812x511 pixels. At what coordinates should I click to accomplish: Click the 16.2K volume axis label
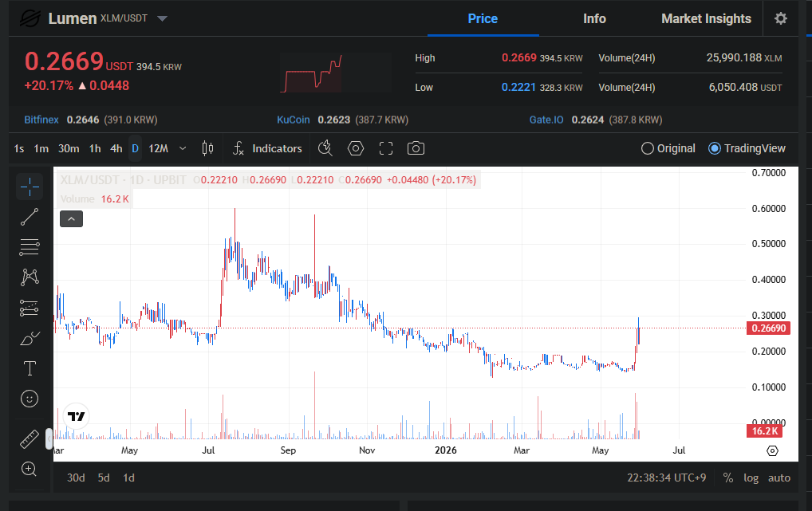pyautogui.click(x=764, y=430)
